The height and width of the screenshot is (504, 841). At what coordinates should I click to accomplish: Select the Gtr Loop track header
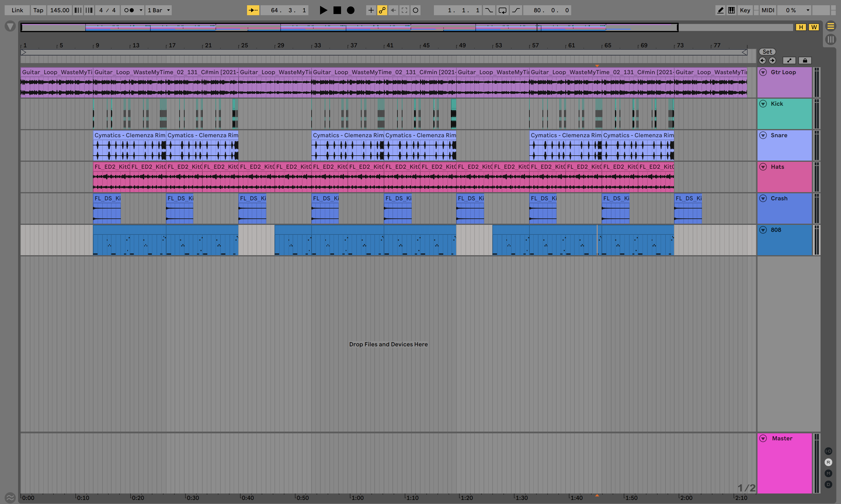tap(785, 82)
